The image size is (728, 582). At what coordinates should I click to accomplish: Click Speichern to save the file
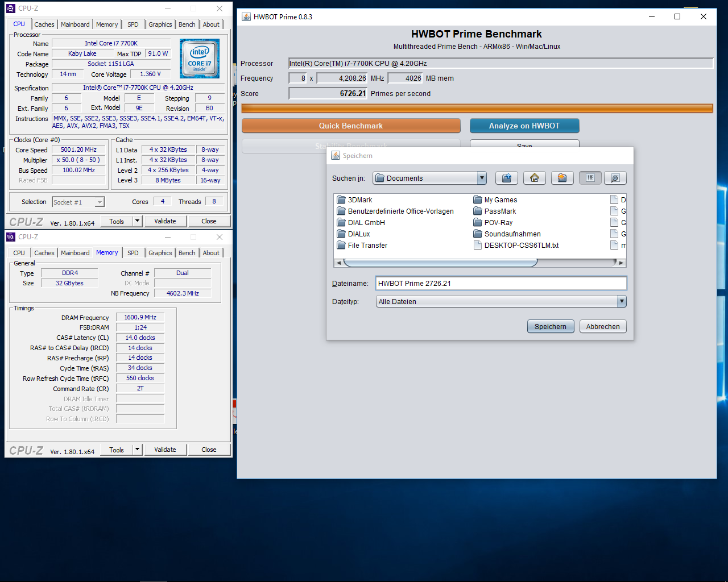pyautogui.click(x=551, y=326)
